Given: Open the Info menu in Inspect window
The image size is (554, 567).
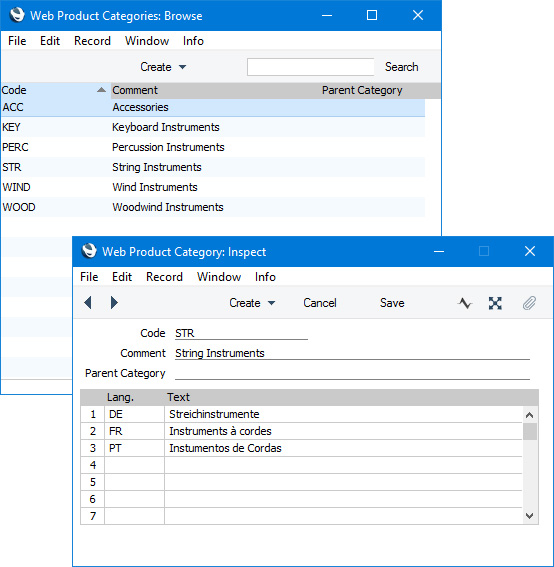Looking at the screenshot, I should (x=265, y=277).
